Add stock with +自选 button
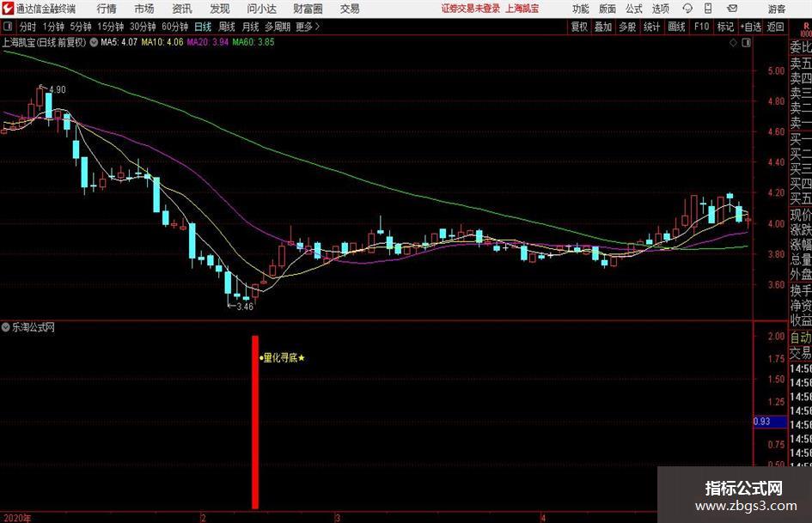Viewport: 812px width, 523px height. [750, 27]
